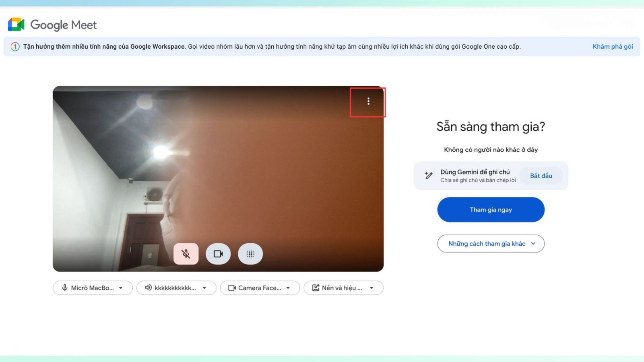Click the camera icon in Camera Face chip

(232, 288)
